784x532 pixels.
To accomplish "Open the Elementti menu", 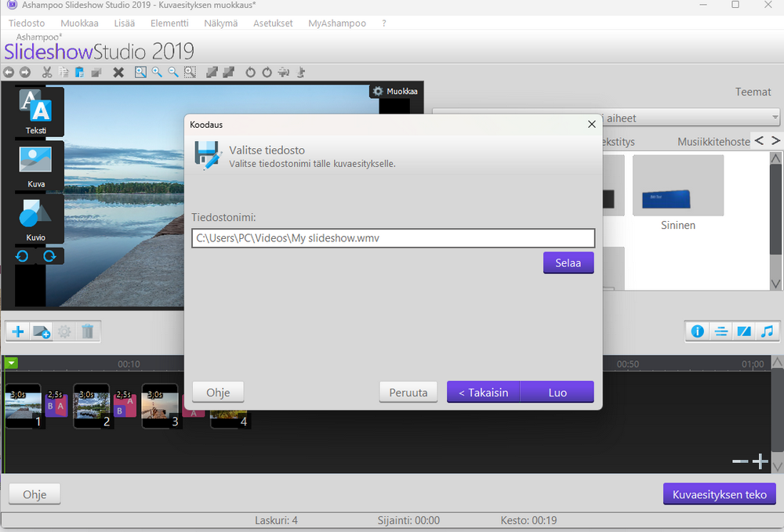I will coord(169,23).
